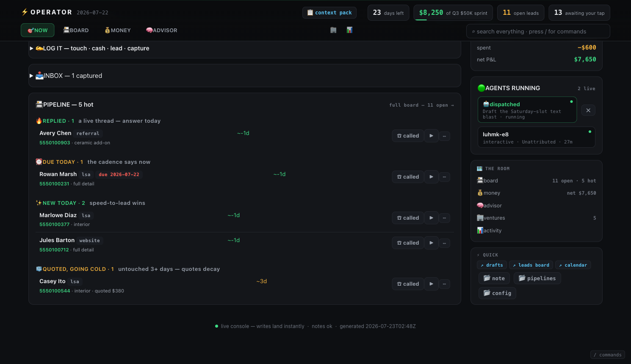Viewport: 631px width, 364px height.
Task: Open the 23 days left stat
Action: tap(388, 13)
